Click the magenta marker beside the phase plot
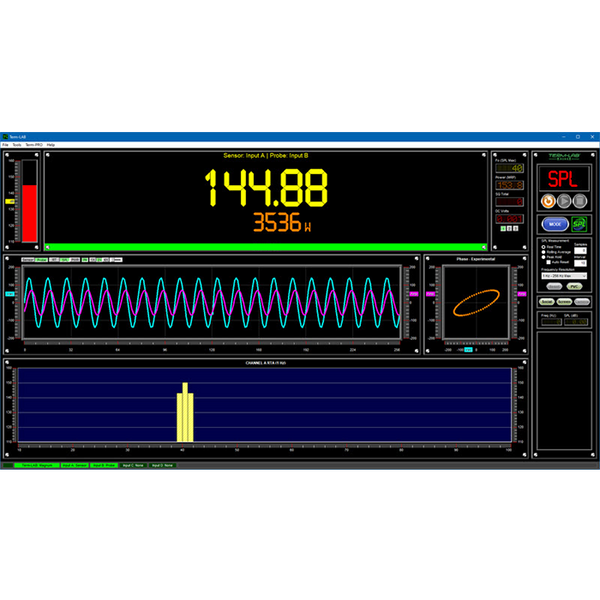600x600 pixels. click(x=429, y=295)
